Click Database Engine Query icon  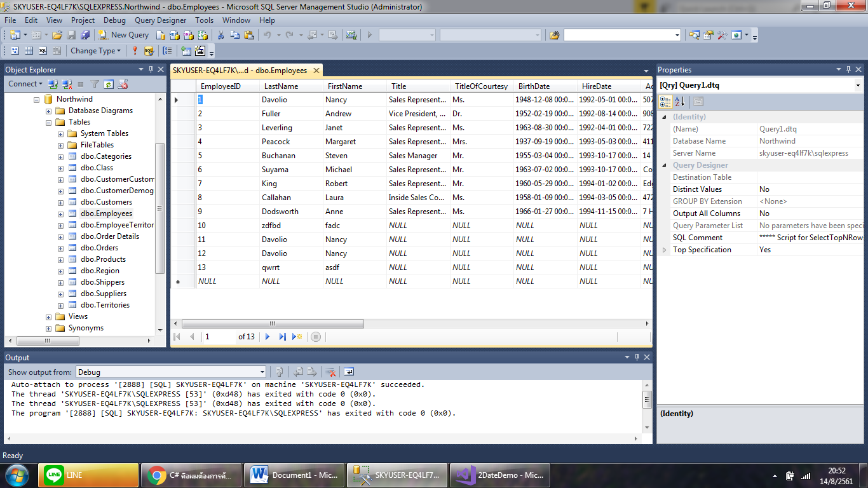pos(160,35)
